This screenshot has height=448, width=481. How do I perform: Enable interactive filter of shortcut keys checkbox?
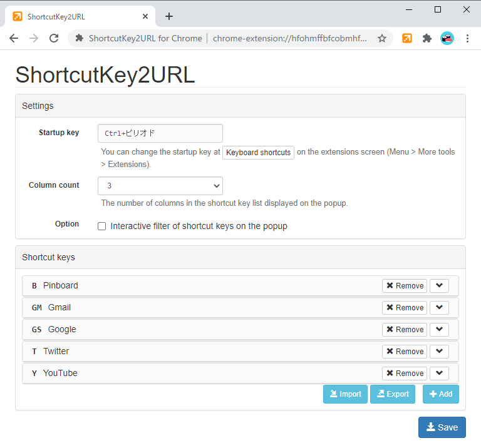(x=102, y=226)
